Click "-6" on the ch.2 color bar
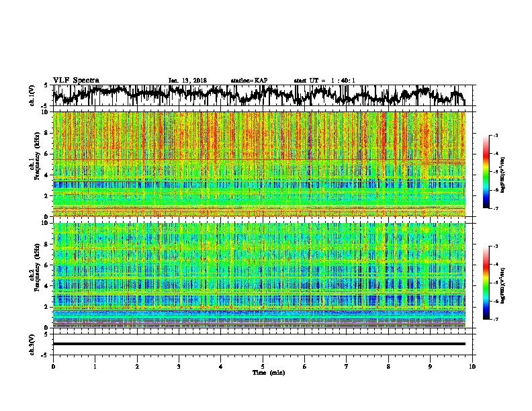 [495, 301]
